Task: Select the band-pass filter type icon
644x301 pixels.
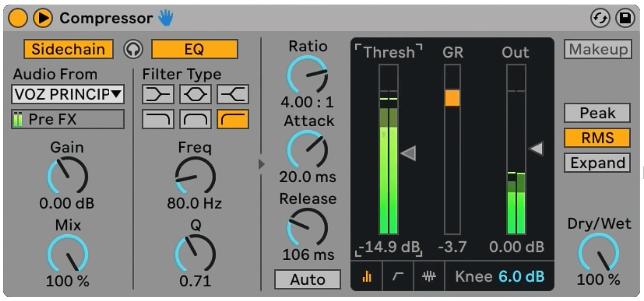Action: [x=195, y=119]
